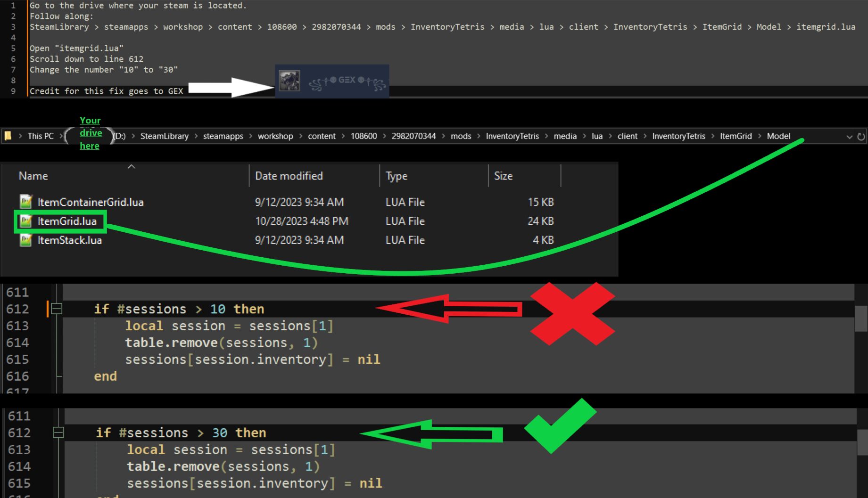Click the ItemGrid.lua file icon

26,221
